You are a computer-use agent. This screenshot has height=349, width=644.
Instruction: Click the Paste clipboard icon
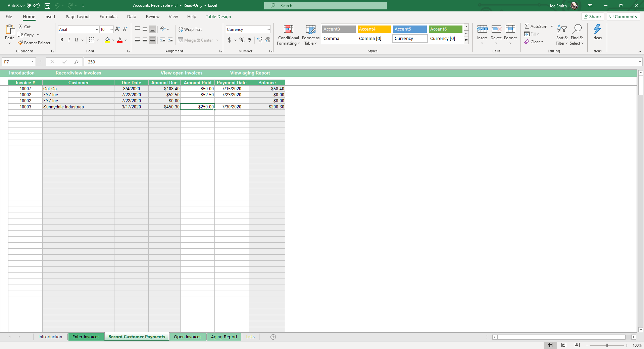[10, 30]
